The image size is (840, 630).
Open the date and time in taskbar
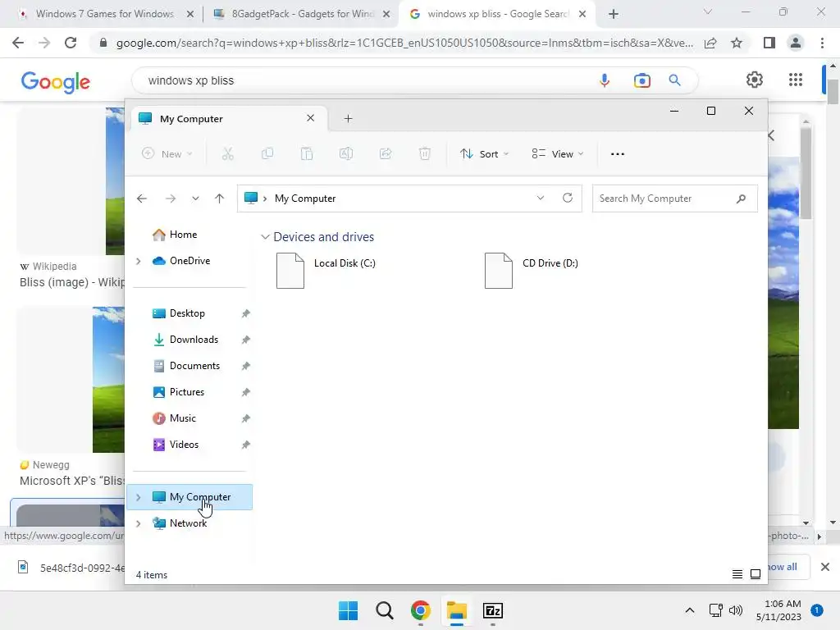[778, 610]
